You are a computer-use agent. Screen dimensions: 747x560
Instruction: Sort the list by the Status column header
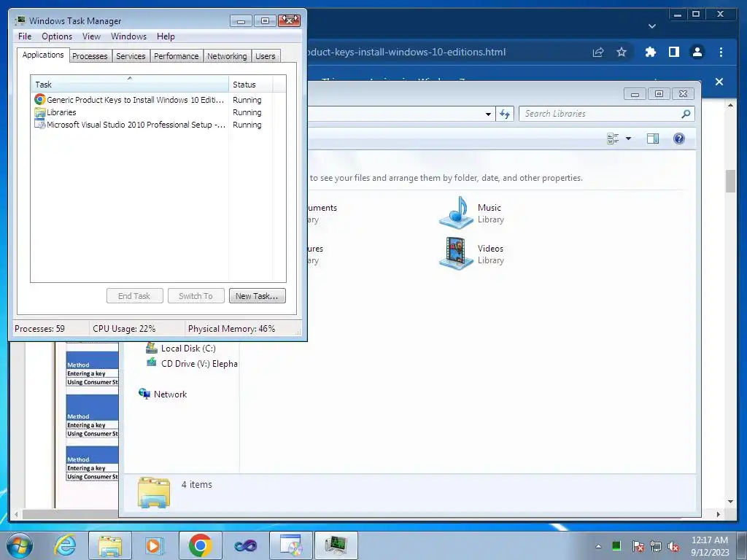point(250,85)
